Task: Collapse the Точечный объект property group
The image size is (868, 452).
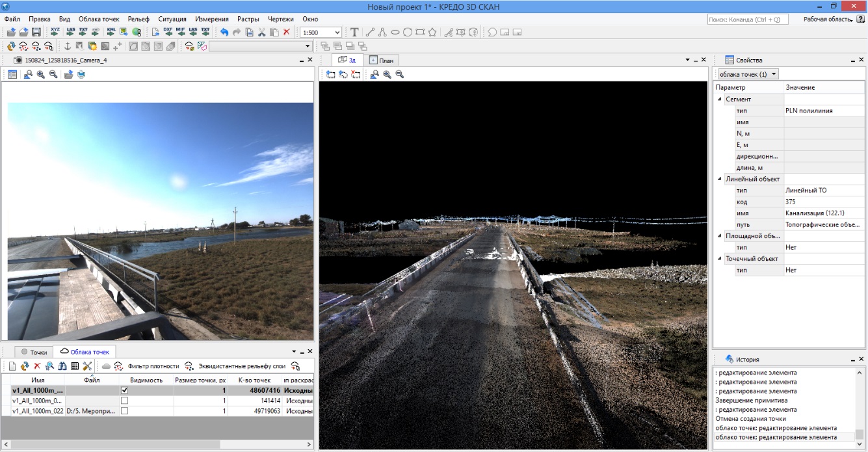Action: [720, 259]
